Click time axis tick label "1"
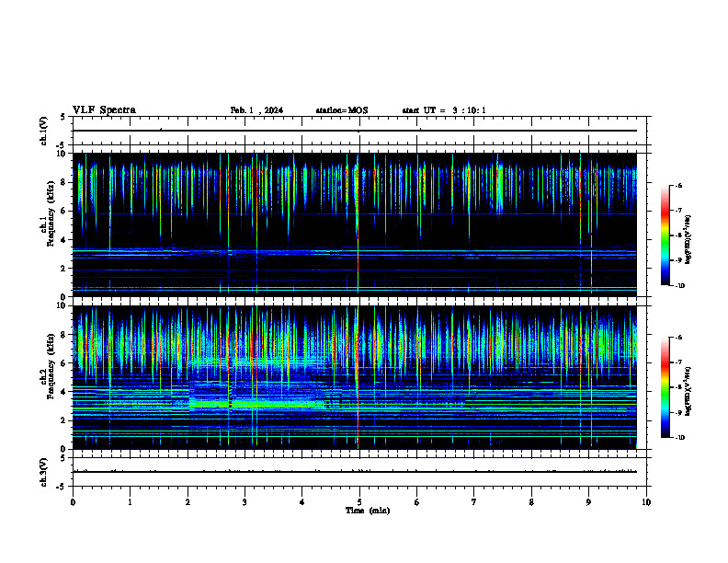728x563 pixels. [x=130, y=502]
